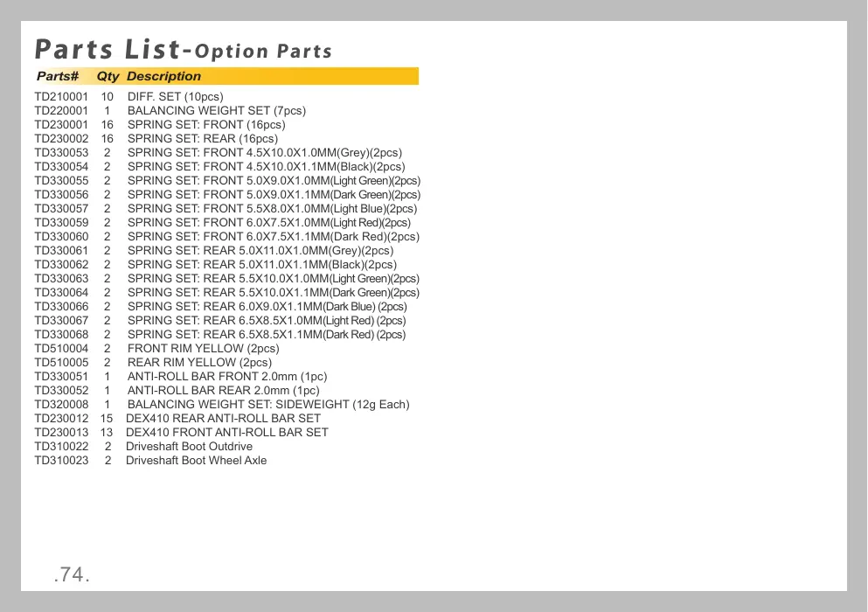Click part number TD510004
This screenshot has height=612, width=868.
(x=61, y=348)
